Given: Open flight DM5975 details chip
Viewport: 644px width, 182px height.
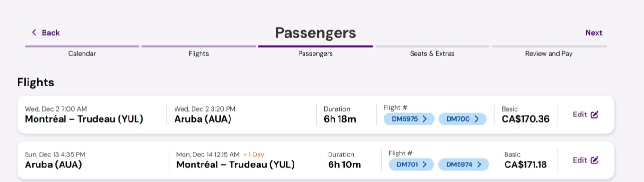Looking at the screenshot, I should [409, 119].
